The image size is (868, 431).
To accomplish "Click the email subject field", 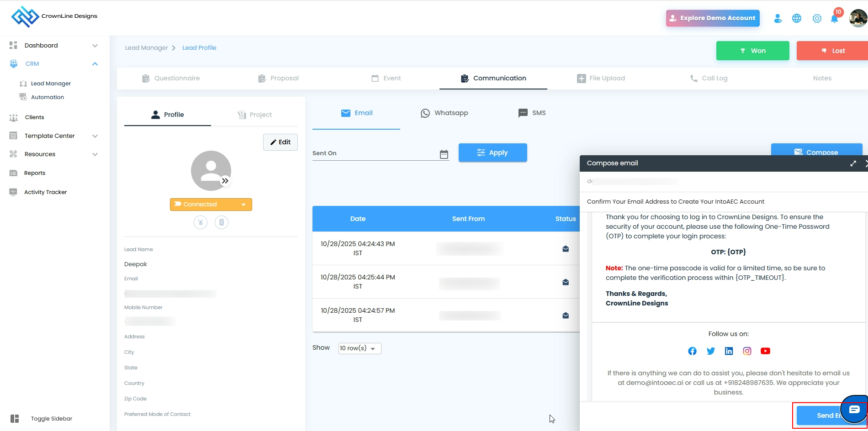I will [x=724, y=202].
